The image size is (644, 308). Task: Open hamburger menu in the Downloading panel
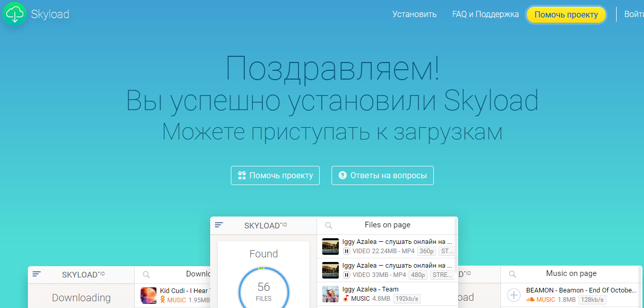pos(36,274)
